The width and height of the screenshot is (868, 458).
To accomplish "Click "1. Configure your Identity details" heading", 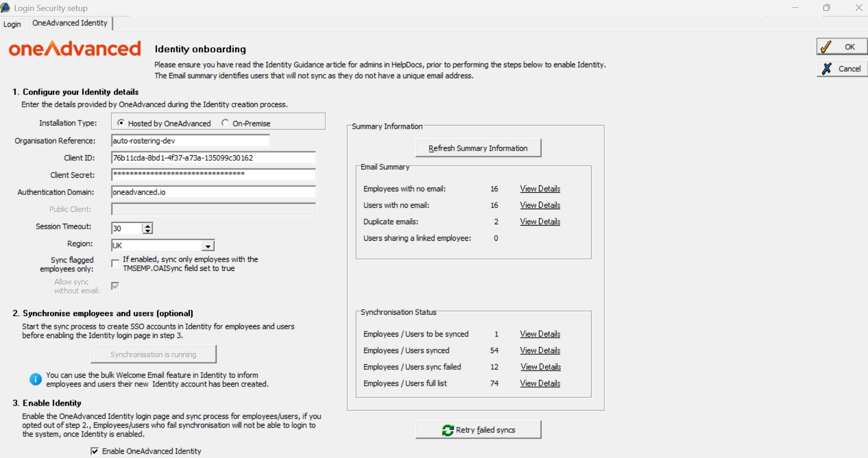I will (76, 92).
